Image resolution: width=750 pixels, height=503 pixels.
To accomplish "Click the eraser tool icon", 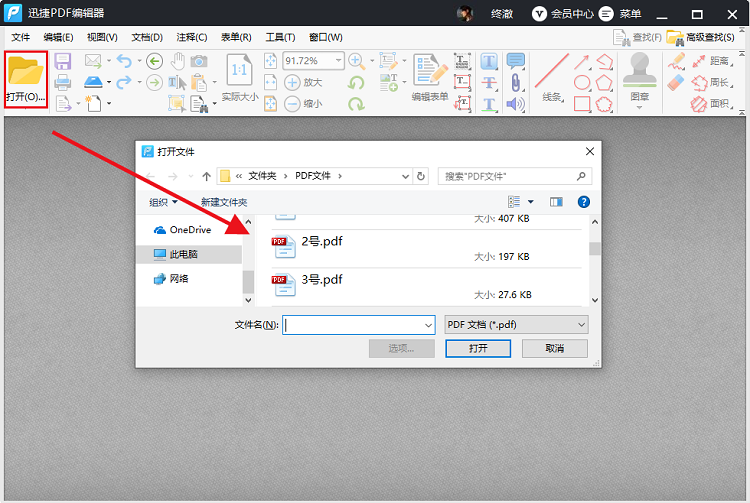I will (x=676, y=83).
